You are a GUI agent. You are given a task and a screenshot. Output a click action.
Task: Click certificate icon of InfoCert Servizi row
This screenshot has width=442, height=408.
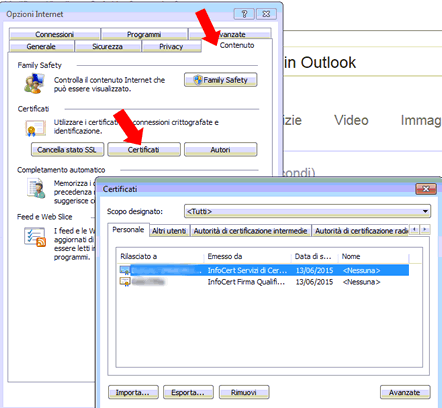(x=125, y=270)
